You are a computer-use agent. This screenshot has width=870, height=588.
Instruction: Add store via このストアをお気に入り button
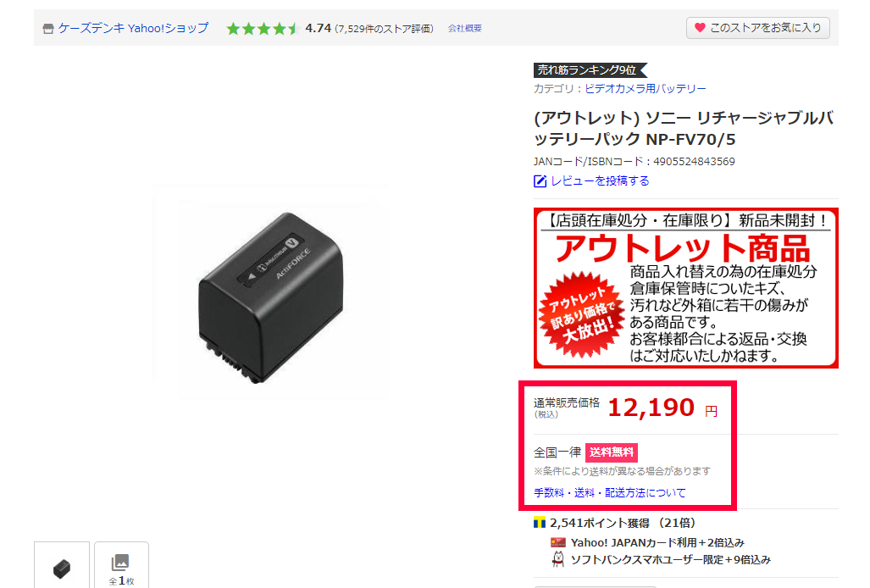758,28
